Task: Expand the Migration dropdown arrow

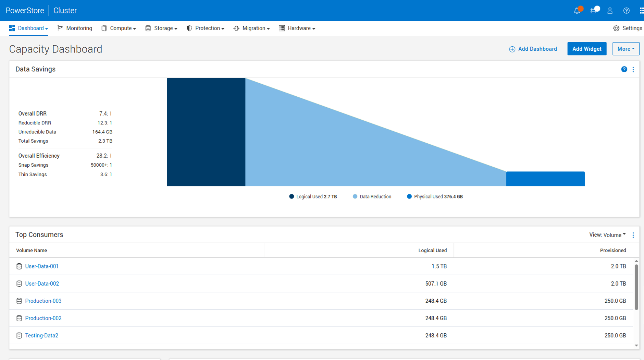Action: click(x=268, y=29)
